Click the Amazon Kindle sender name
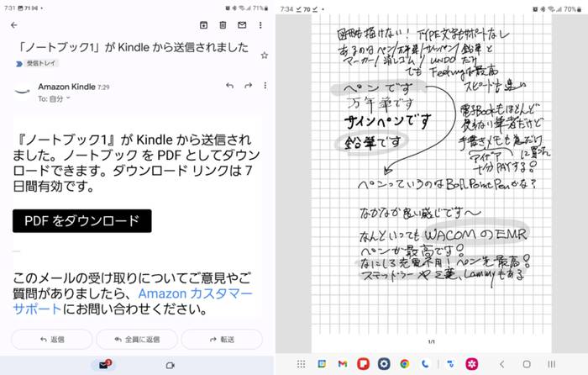The width and height of the screenshot is (588, 375). [x=66, y=87]
